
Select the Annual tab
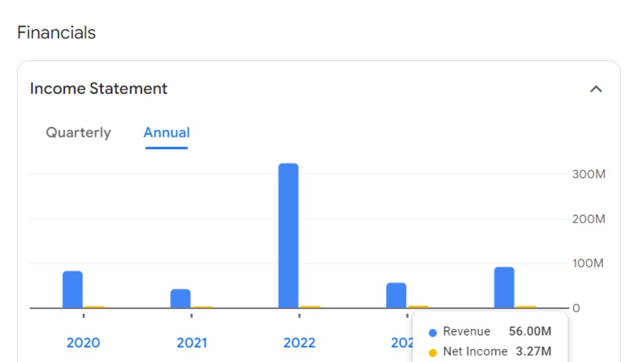pos(167,133)
